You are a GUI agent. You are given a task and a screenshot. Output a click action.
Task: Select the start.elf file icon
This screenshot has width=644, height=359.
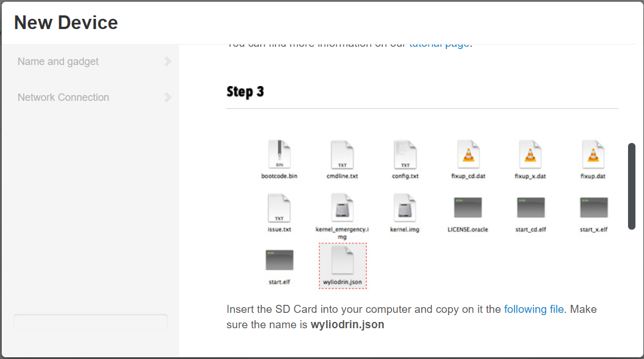click(279, 261)
